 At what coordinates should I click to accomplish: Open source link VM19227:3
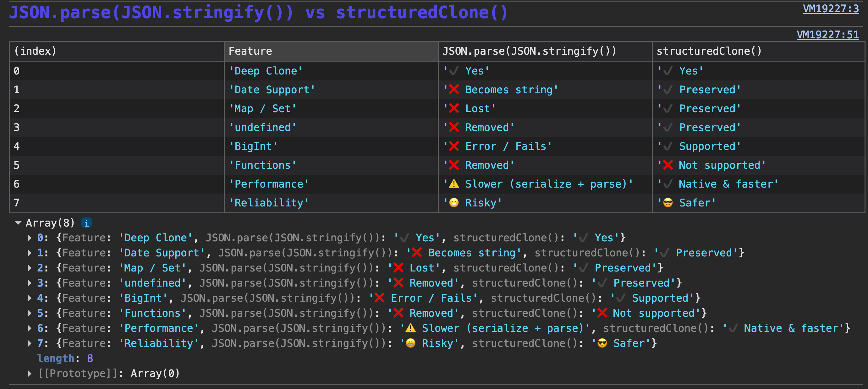[831, 9]
